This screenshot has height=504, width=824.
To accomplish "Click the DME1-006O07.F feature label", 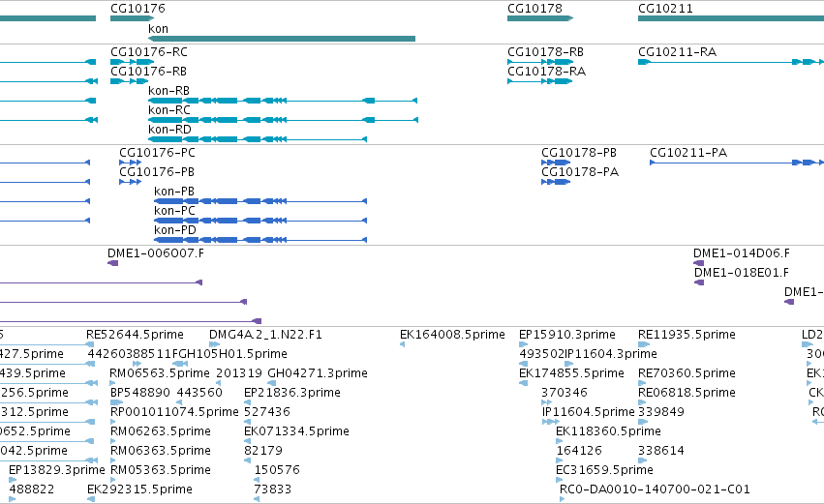I will (x=156, y=253).
